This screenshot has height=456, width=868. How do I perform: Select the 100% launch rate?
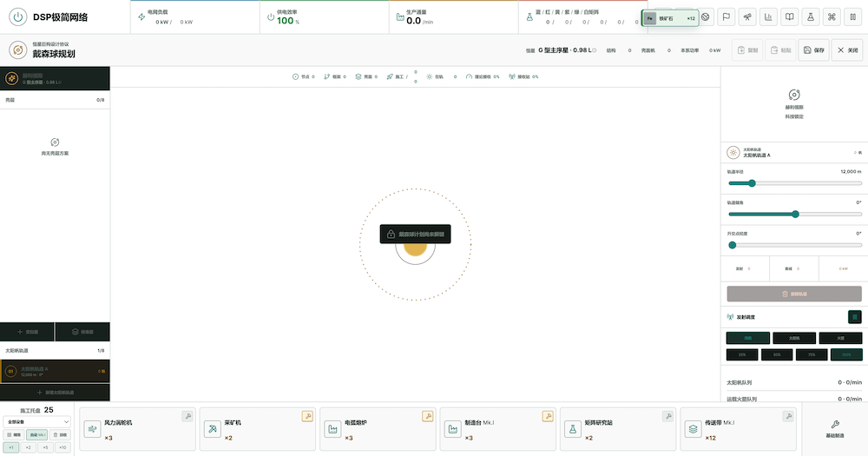(846, 354)
